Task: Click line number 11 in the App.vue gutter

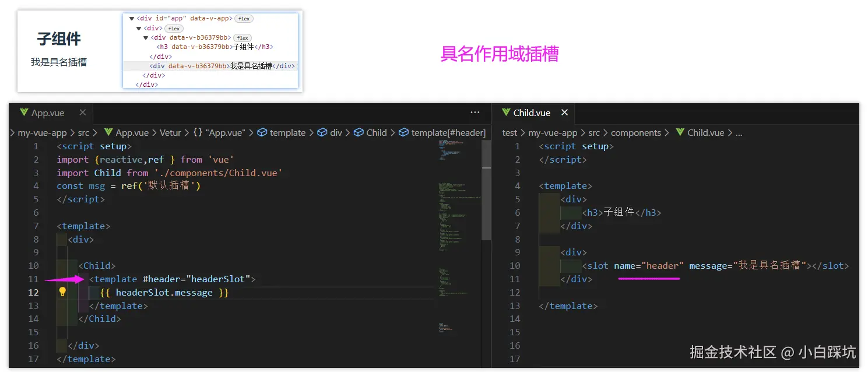Action: coord(33,279)
